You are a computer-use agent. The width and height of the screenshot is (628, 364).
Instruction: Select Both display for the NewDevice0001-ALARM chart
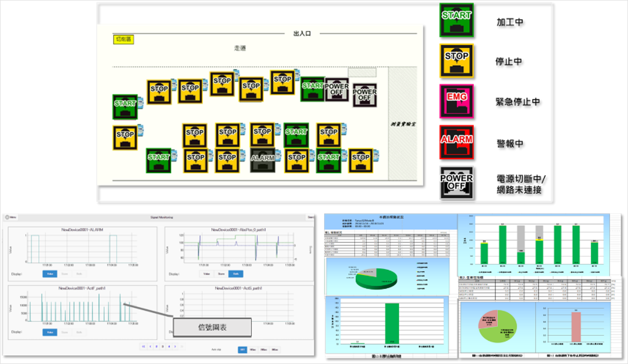[x=79, y=274]
